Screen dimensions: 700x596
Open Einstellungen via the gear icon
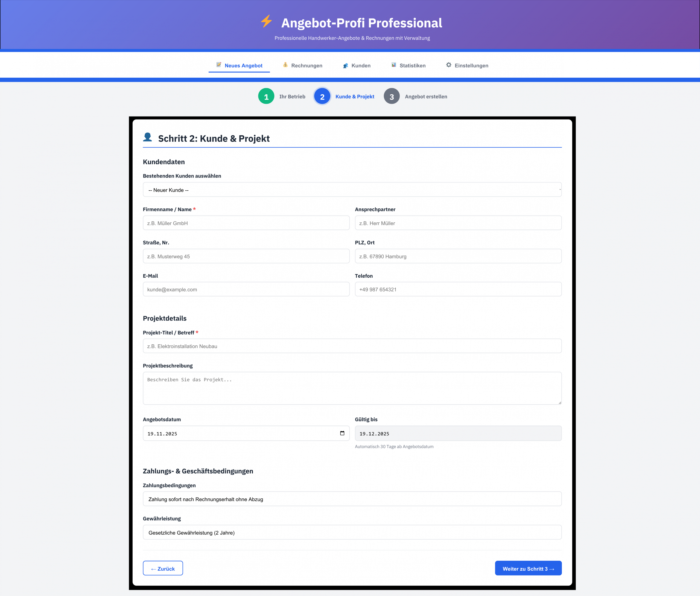click(449, 65)
